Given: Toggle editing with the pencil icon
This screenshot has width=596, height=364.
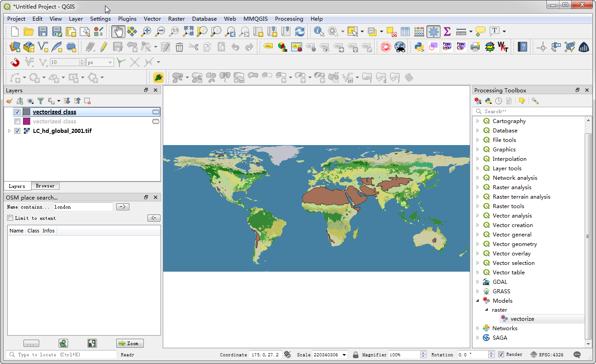Looking at the screenshot, I should coord(104,47).
